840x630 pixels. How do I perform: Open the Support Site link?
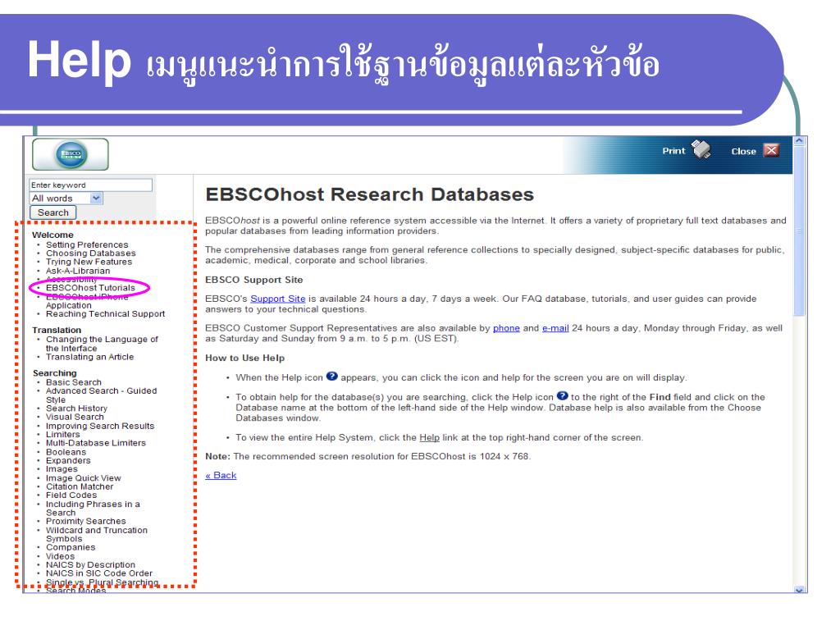(x=277, y=299)
